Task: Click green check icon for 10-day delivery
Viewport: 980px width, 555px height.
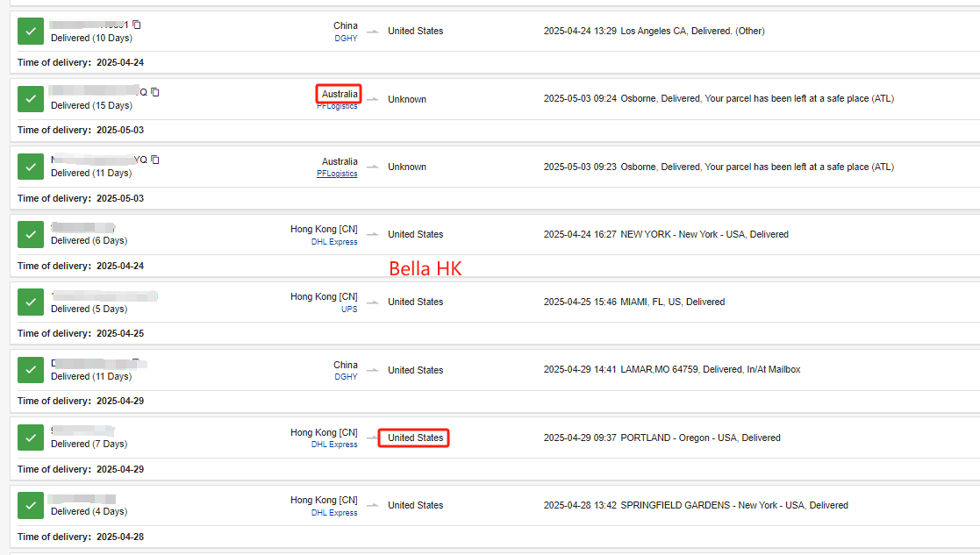Action: [31, 31]
